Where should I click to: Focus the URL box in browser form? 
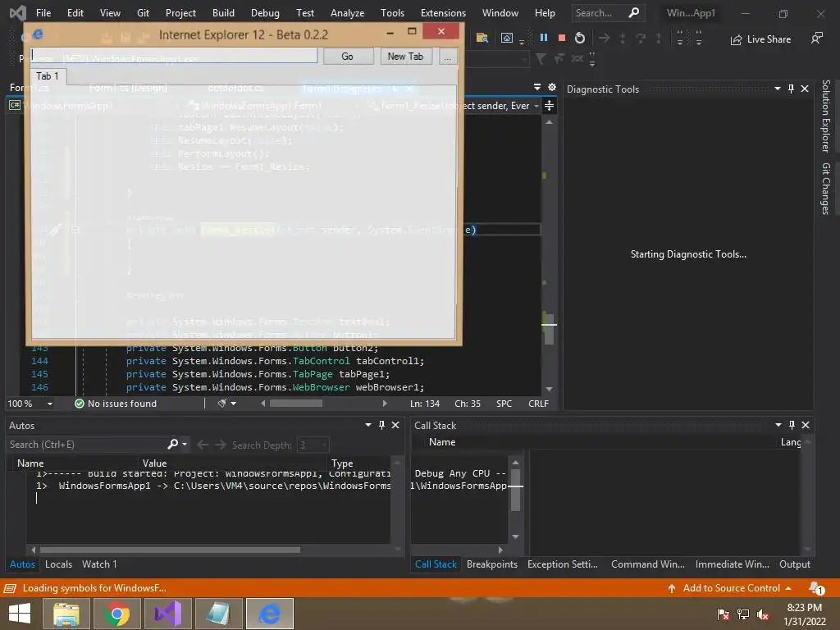click(175, 56)
